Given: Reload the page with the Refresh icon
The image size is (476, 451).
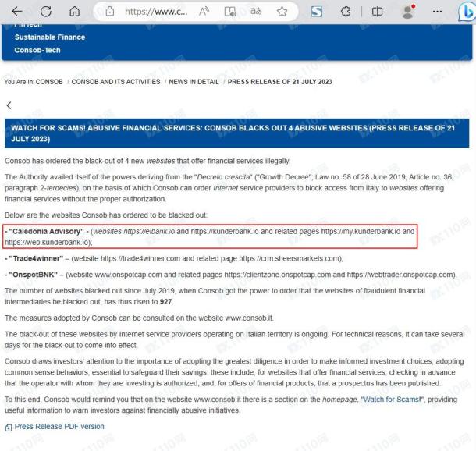Looking at the screenshot, I should pyautogui.click(x=46, y=12).
